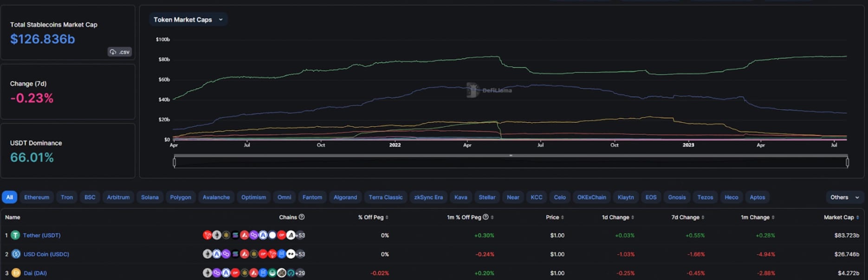Open the Tether (USDT) link
This screenshot has height=280, width=868.
click(42, 235)
